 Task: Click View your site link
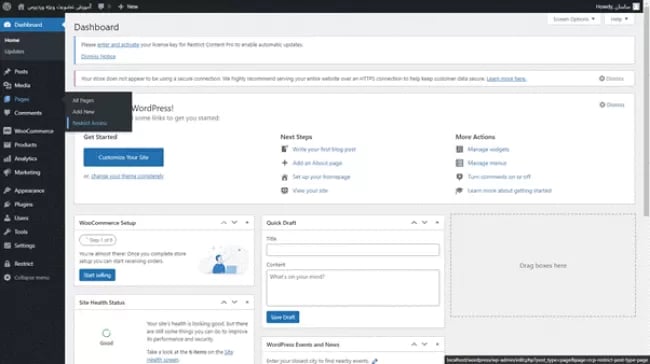click(310, 191)
